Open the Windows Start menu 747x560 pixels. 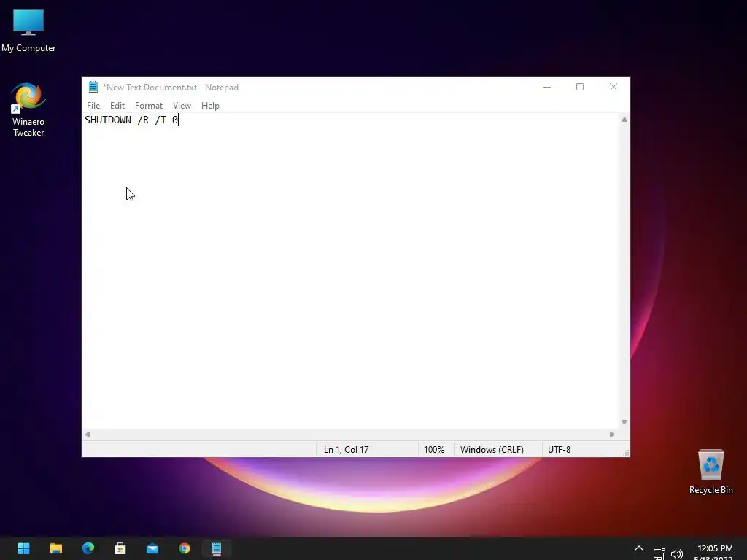pos(24,548)
